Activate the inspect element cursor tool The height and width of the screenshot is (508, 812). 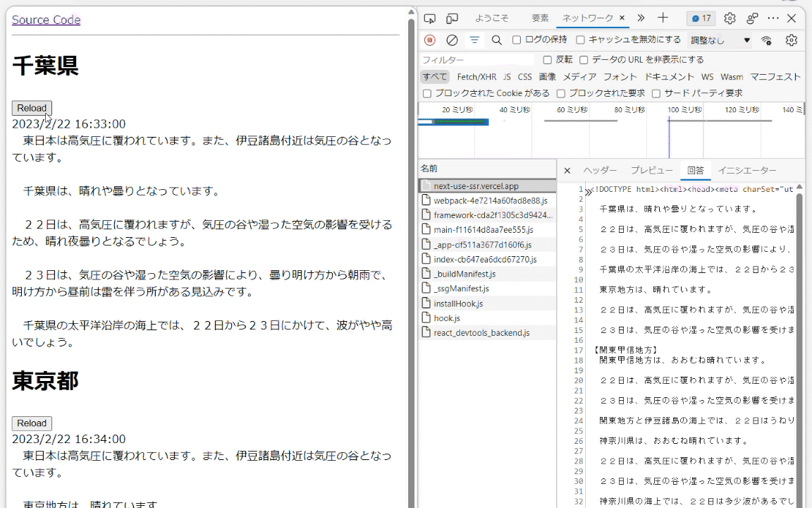tap(429, 18)
